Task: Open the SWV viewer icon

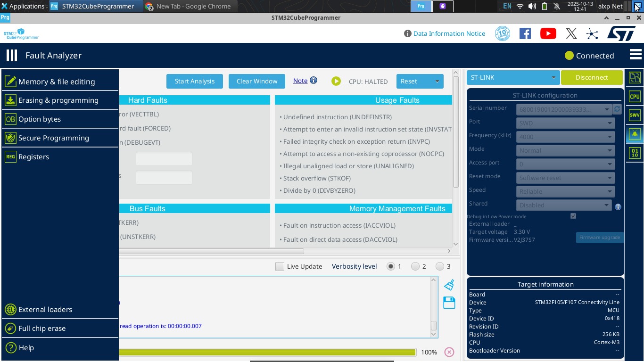Action: tap(635, 115)
